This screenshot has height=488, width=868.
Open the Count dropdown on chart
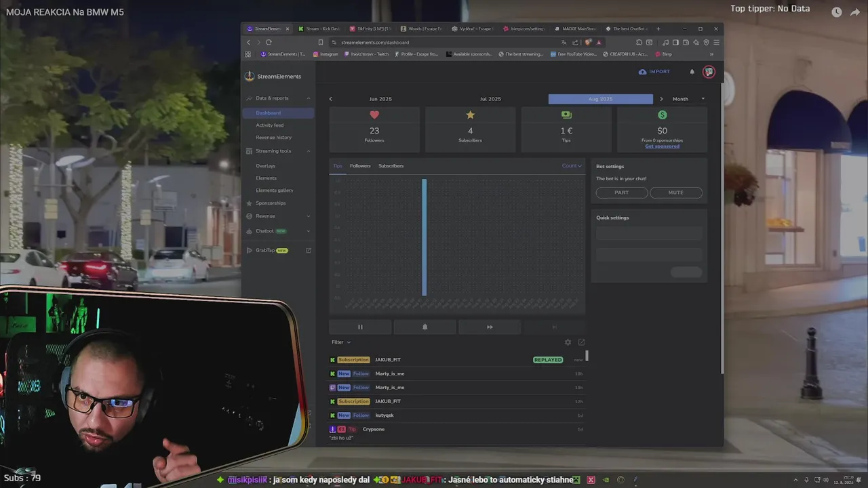(572, 166)
